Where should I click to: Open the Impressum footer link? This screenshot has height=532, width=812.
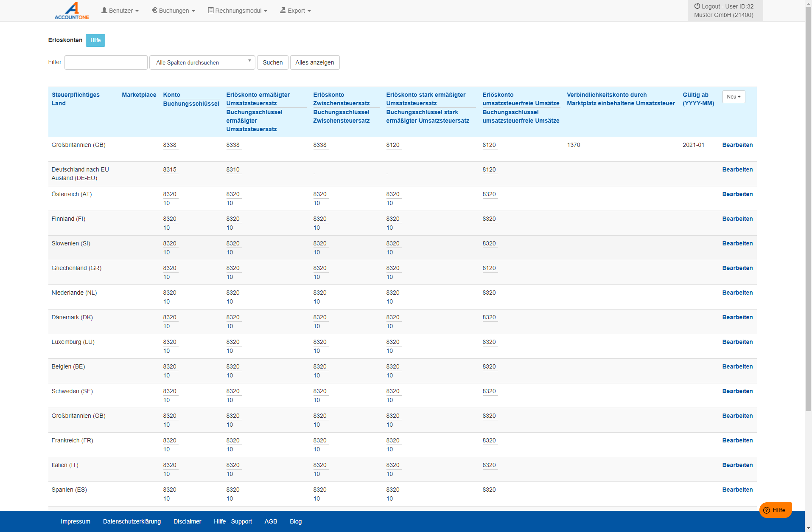tap(76, 521)
